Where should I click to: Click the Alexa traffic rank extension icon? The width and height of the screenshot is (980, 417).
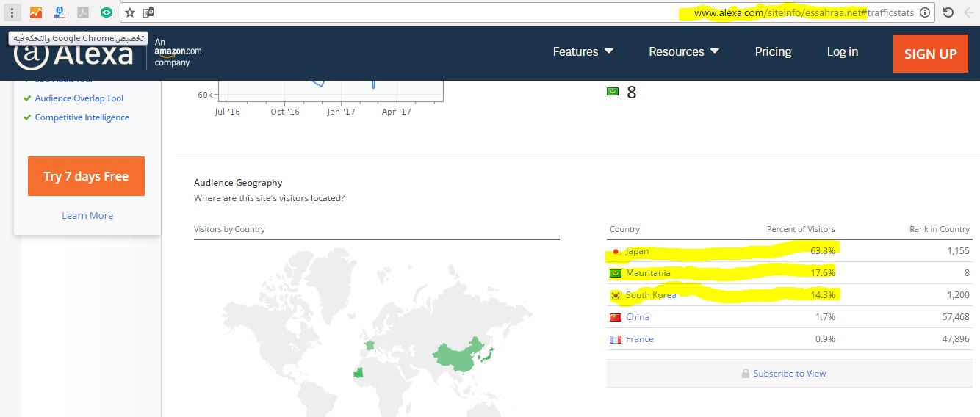(60, 12)
